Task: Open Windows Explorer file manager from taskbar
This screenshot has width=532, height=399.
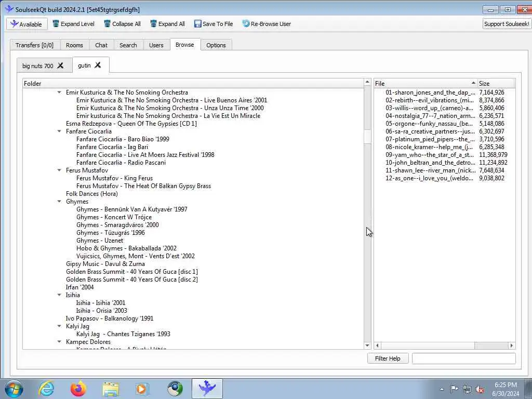Action: pyautogui.click(x=111, y=389)
